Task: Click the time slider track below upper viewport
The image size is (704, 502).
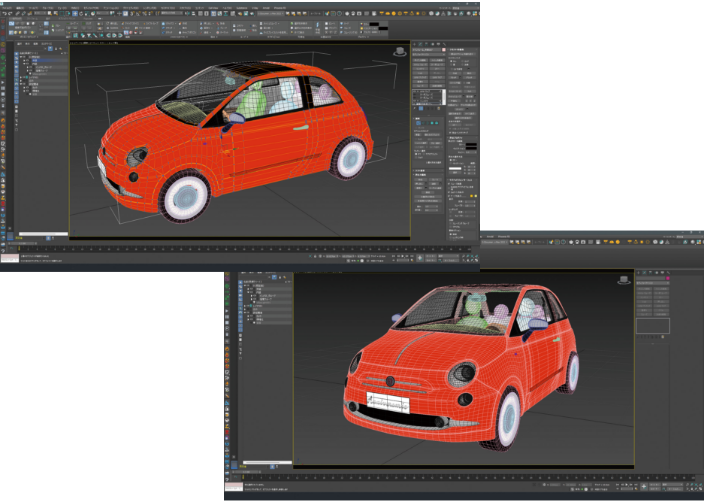Action: click(240, 244)
